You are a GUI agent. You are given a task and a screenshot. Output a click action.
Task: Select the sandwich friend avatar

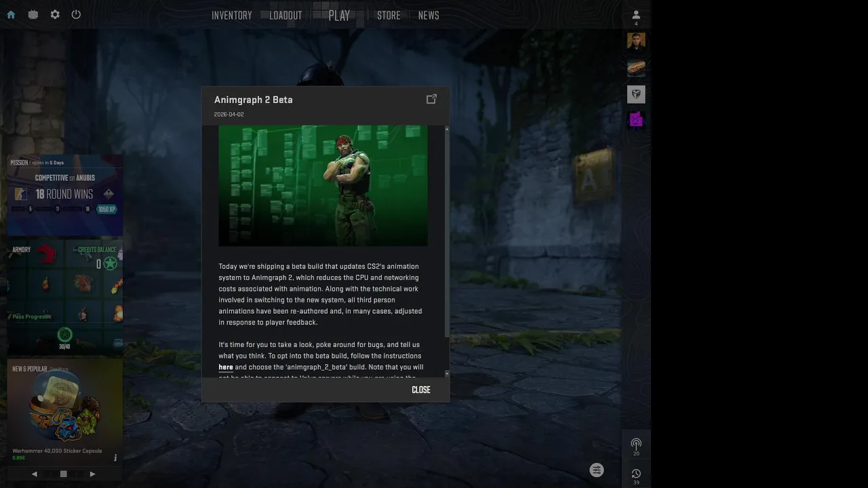point(636,68)
